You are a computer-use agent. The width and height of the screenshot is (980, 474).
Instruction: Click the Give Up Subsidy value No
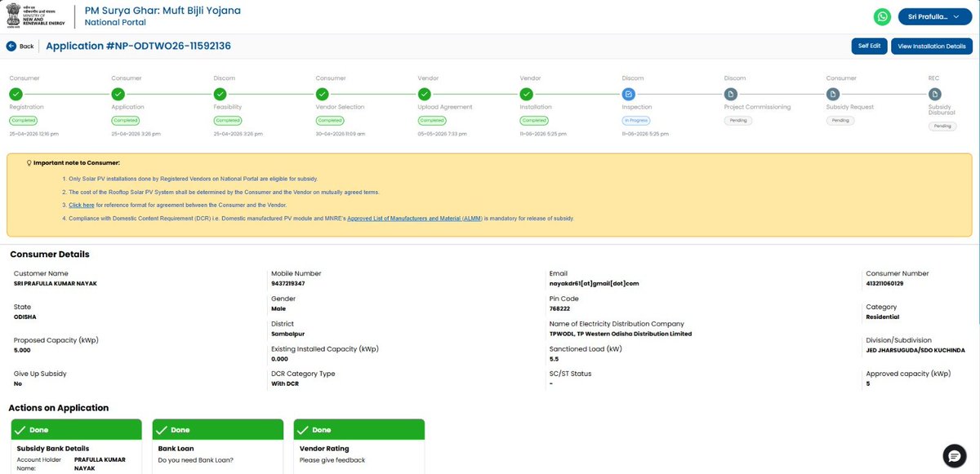click(x=18, y=383)
